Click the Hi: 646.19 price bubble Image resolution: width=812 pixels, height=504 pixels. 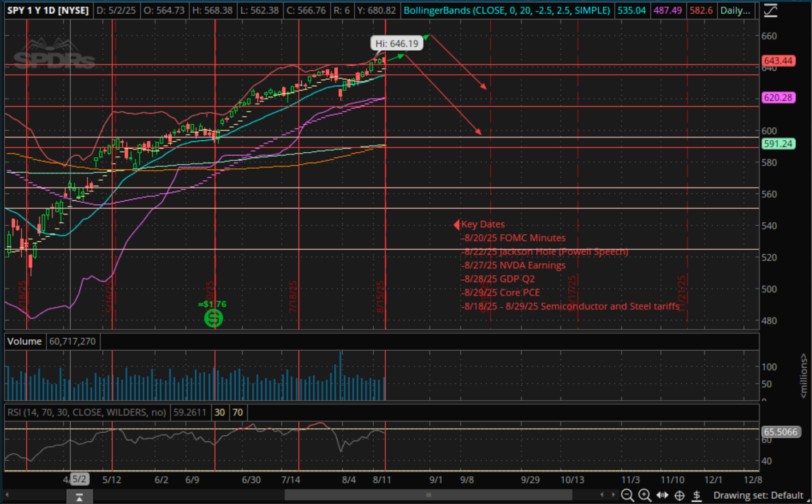pos(397,43)
